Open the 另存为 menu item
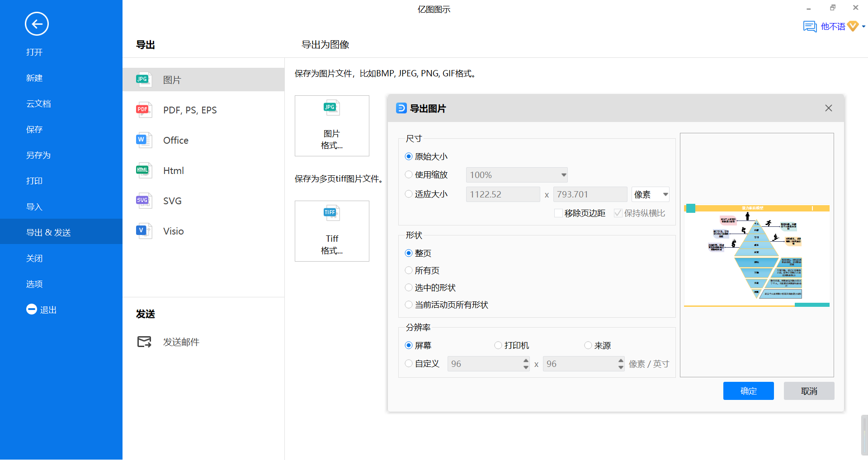 [x=38, y=155]
